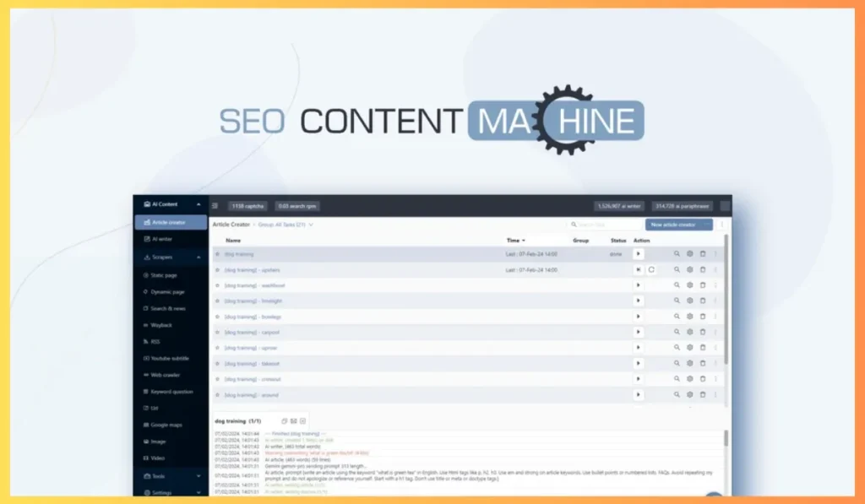Star the 'carpool' task row
The height and width of the screenshot is (504, 865).
click(x=217, y=333)
